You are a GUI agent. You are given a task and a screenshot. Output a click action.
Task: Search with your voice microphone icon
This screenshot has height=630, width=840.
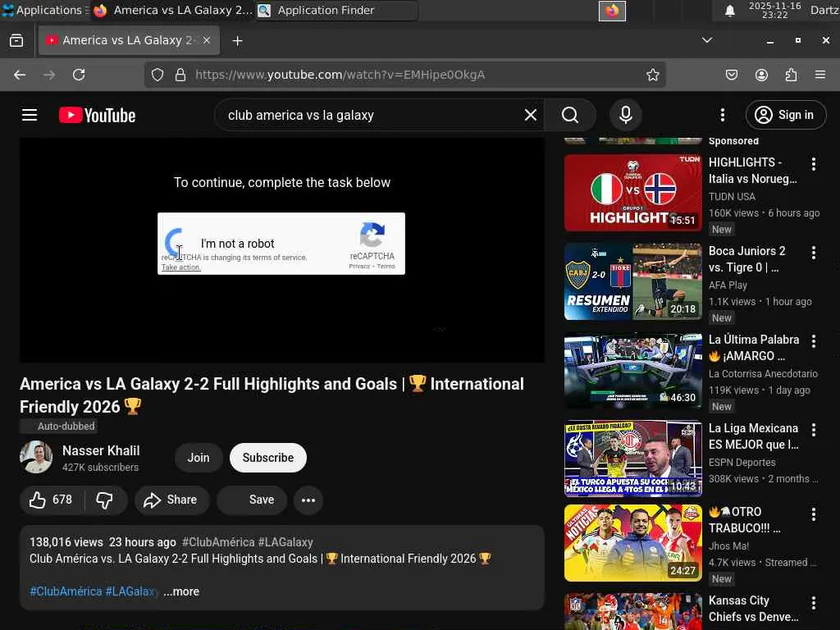pyautogui.click(x=626, y=115)
